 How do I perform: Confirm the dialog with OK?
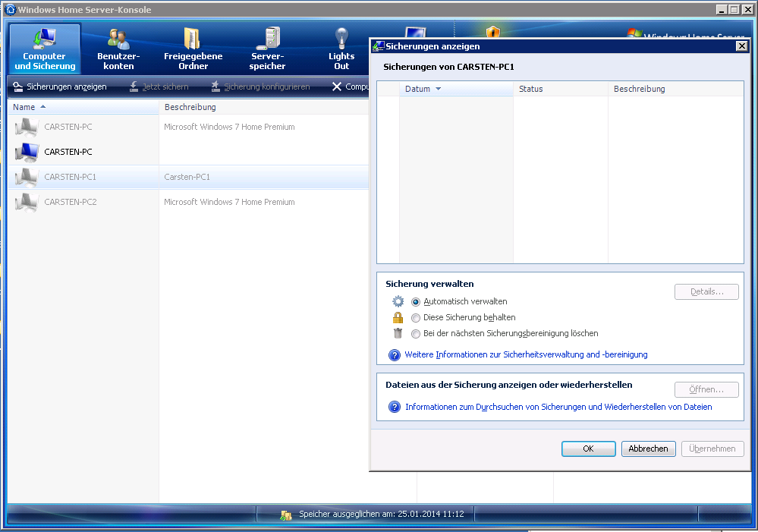point(588,449)
